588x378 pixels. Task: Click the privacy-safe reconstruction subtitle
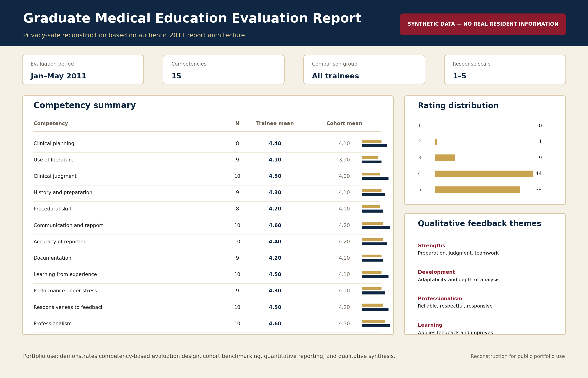pos(134,35)
